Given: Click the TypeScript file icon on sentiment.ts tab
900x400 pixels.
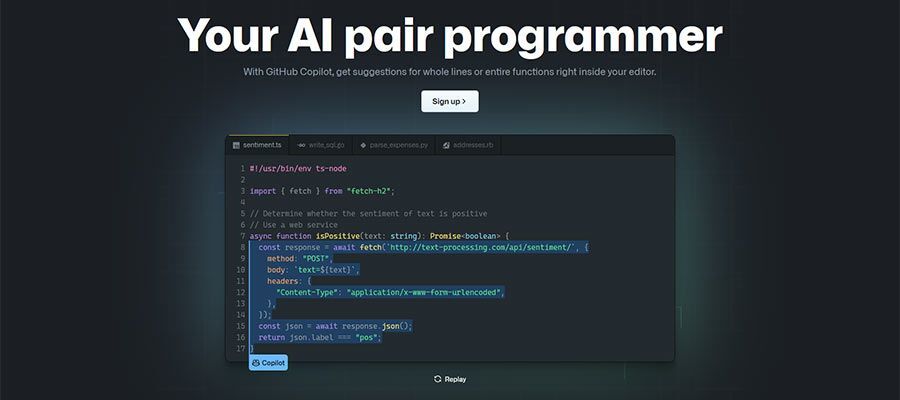Looking at the screenshot, I should [236, 146].
